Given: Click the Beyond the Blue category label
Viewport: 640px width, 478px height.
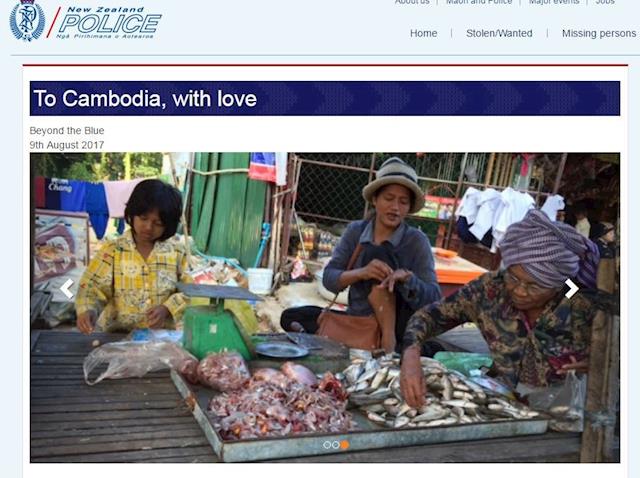Looking at the screenshot, I should click(67, 131).
